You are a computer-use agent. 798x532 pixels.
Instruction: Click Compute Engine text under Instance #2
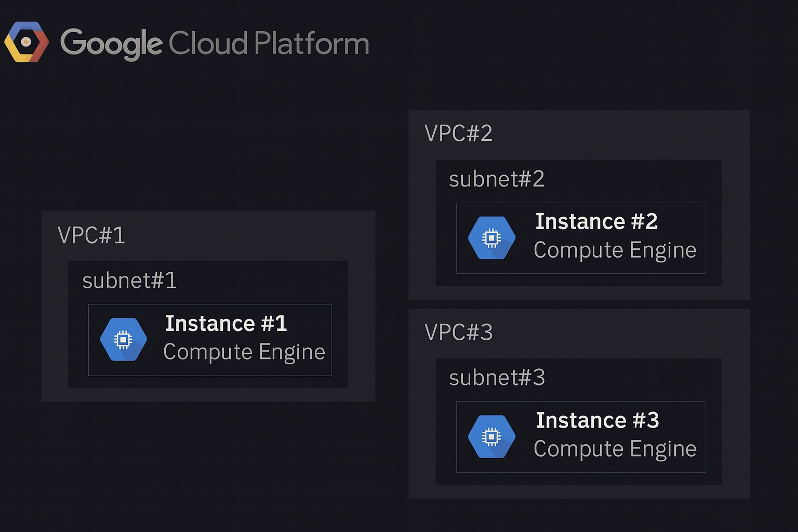[615, 250]
